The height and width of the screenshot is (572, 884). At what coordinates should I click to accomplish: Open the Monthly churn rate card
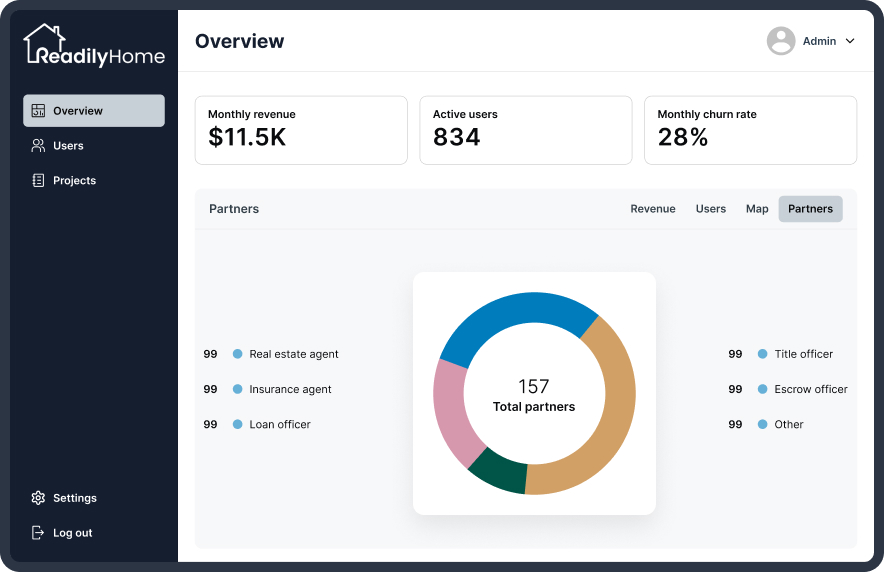(x=750, y=130)
